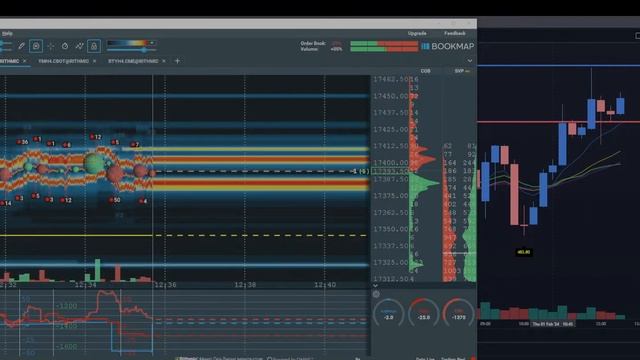
Task: Click the line chart indicators icon in toolbar
Action: pyautogui.click(x=80, y=46)
